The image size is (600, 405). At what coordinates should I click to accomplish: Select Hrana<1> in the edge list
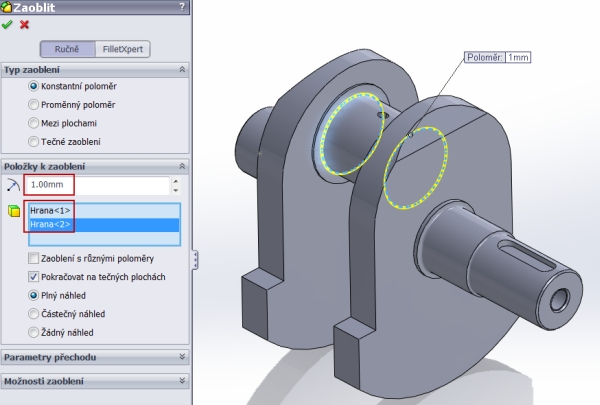(x=104, y=211)
